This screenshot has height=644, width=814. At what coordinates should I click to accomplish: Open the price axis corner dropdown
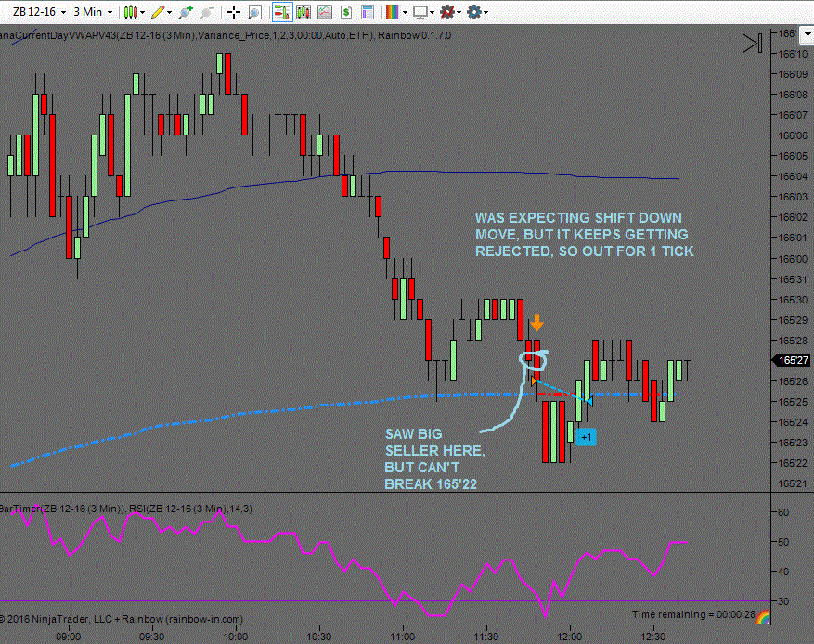pyautogui.click(x=807, y=34)
